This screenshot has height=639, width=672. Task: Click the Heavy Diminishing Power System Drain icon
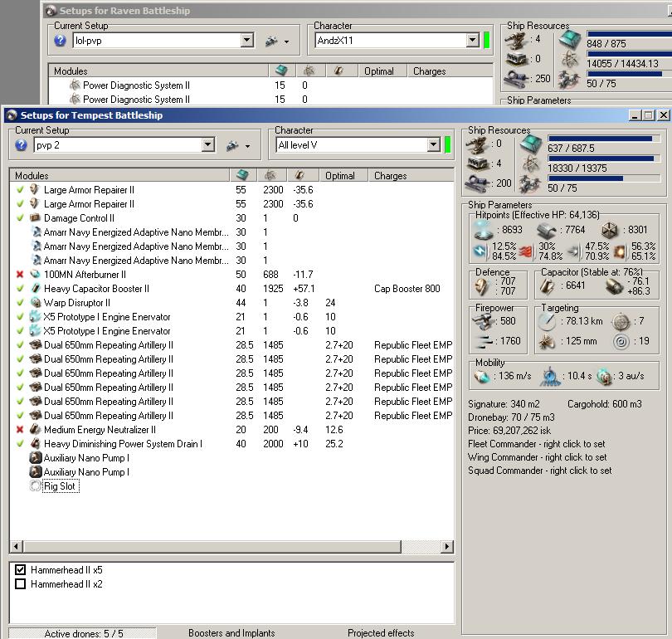(x=35, y=444)
